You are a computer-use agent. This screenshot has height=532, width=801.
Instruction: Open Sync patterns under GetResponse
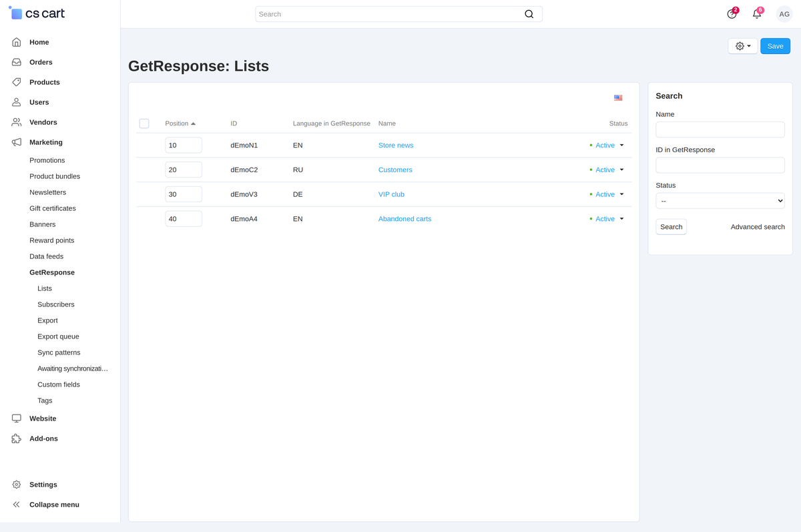tap(59, 352)
